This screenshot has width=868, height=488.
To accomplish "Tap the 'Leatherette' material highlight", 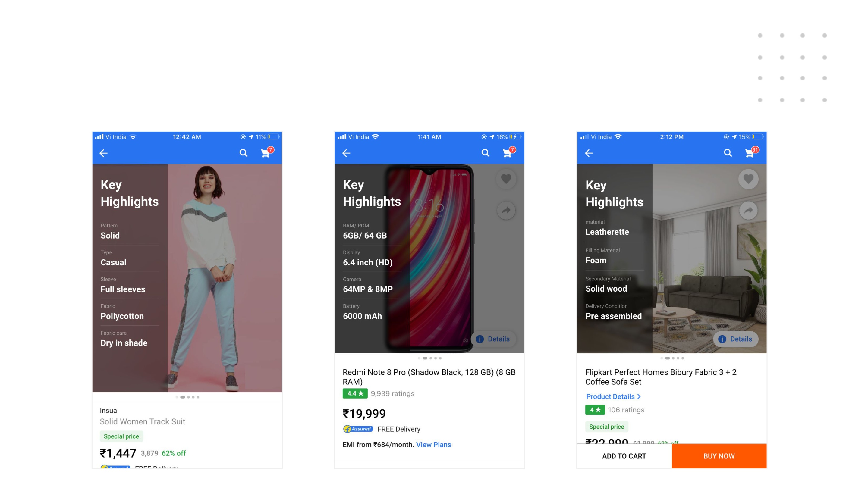I will [x=607, y=232].
